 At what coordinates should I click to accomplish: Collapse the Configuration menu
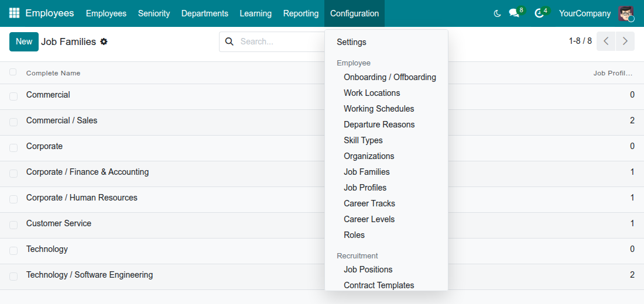(x=354, y=13)
